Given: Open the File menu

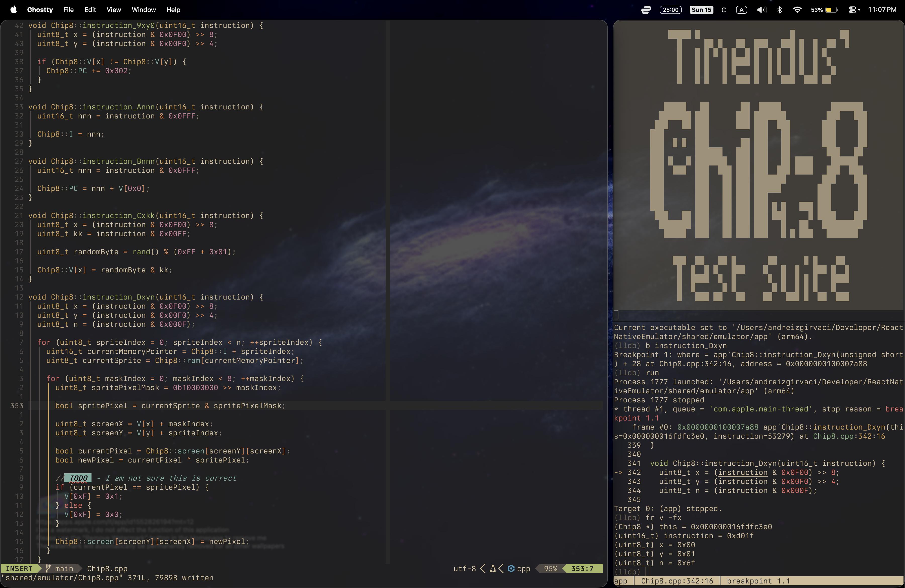Looking at the screenshot, I should 68,10.
